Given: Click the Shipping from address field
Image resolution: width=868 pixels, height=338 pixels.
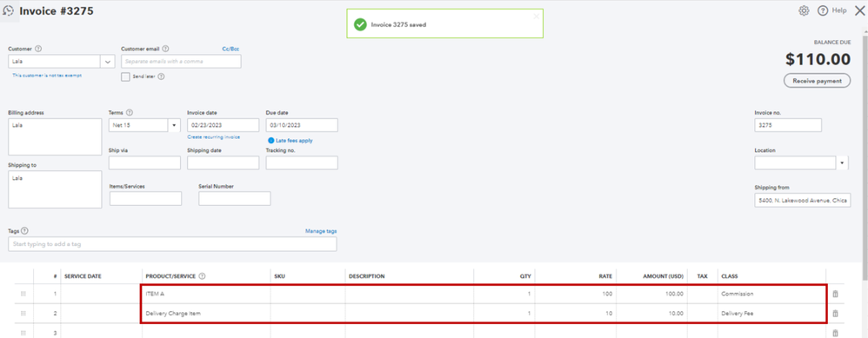Looking at the screenshot, I should coord(803,200).
